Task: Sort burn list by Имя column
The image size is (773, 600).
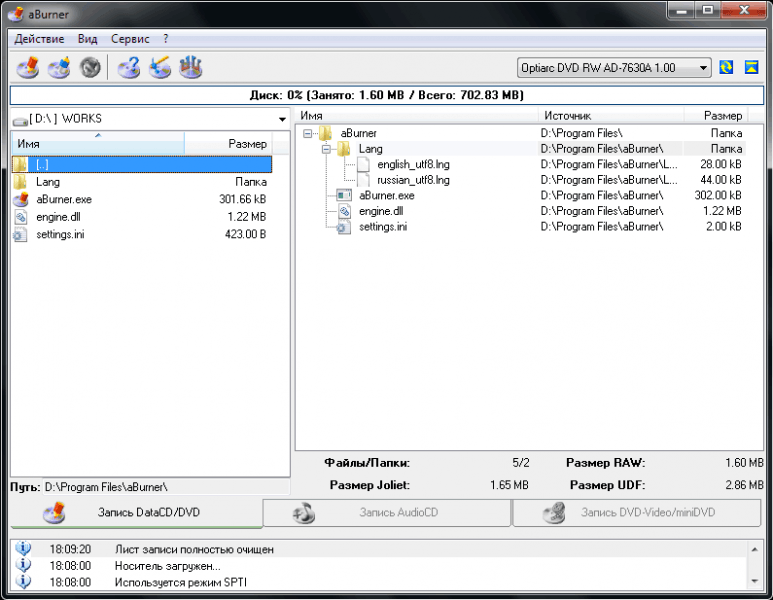Action: [417, 116]
